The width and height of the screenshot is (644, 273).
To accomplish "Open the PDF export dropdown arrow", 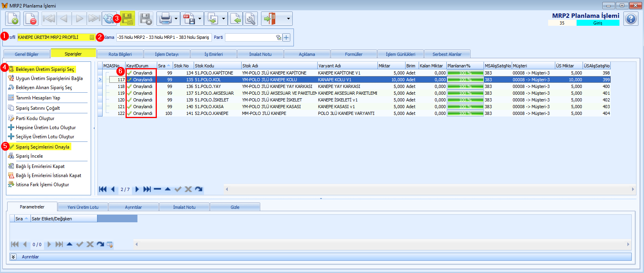I will click(200, 19).
